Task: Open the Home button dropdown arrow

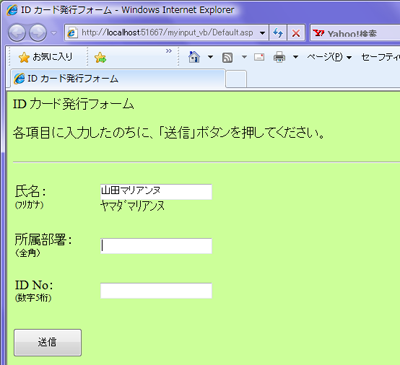Action: click(210, 57)
